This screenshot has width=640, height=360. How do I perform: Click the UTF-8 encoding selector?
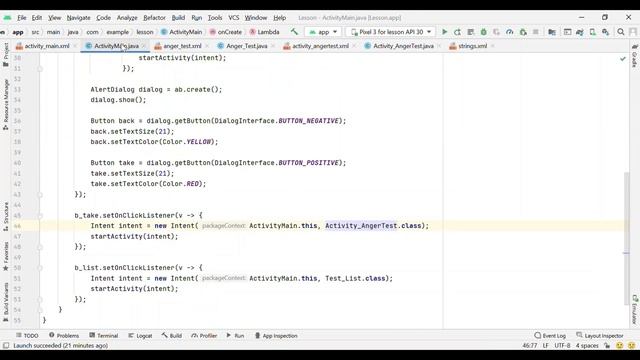[562, 345]
